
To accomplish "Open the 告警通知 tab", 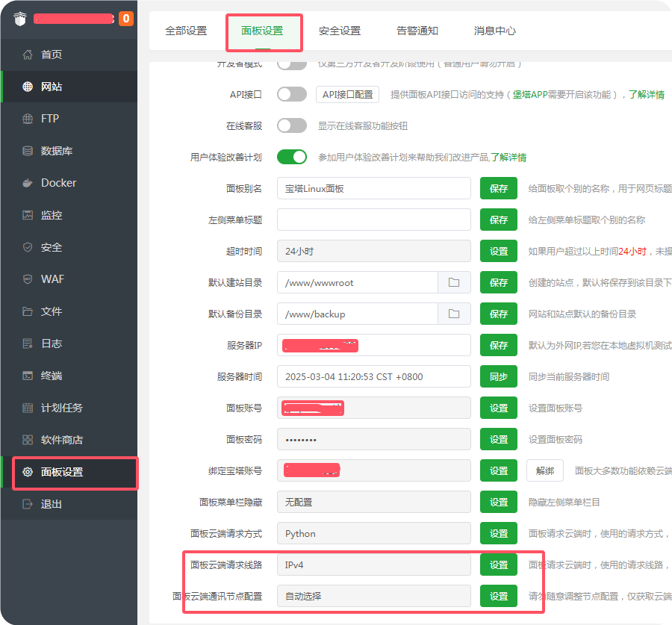I will [417, 31].
